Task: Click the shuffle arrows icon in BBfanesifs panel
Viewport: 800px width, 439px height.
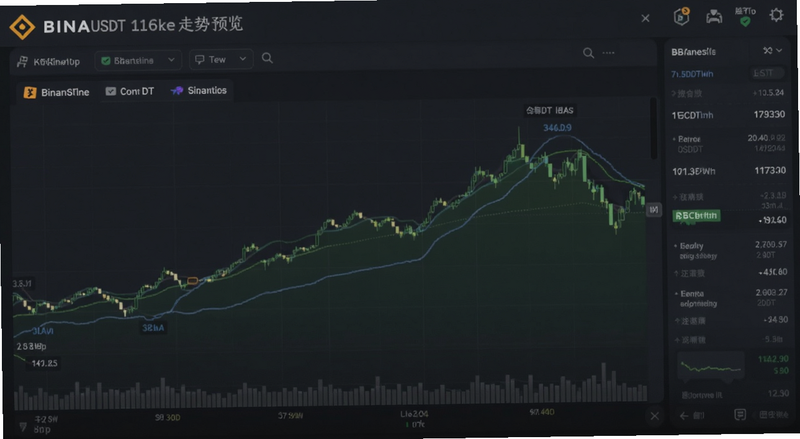Action: (x=767, y=51)
